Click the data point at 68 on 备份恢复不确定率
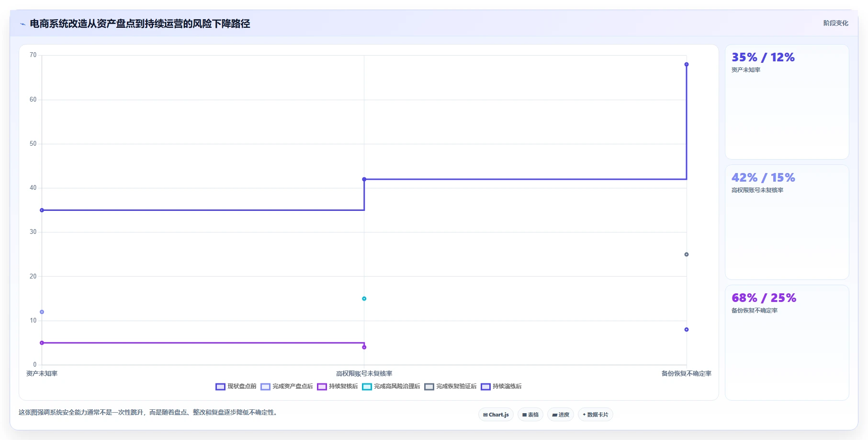The image size is (868, 440). [x=687, y=64]
